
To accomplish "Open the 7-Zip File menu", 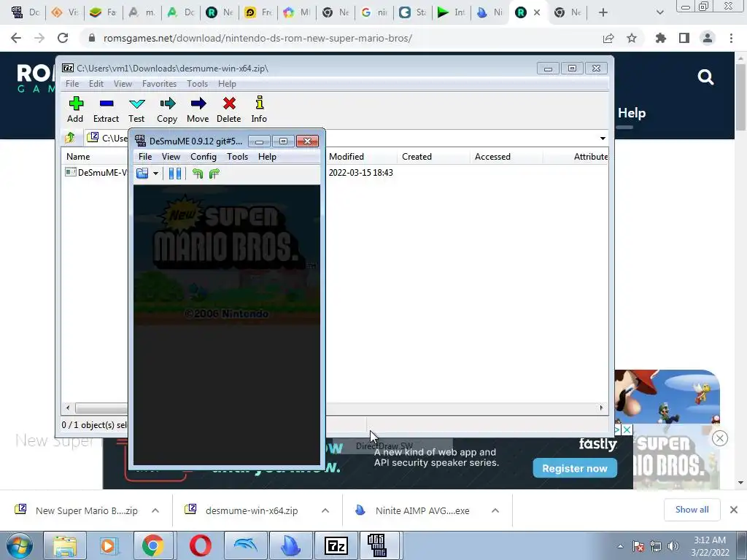I will [72, 84].
